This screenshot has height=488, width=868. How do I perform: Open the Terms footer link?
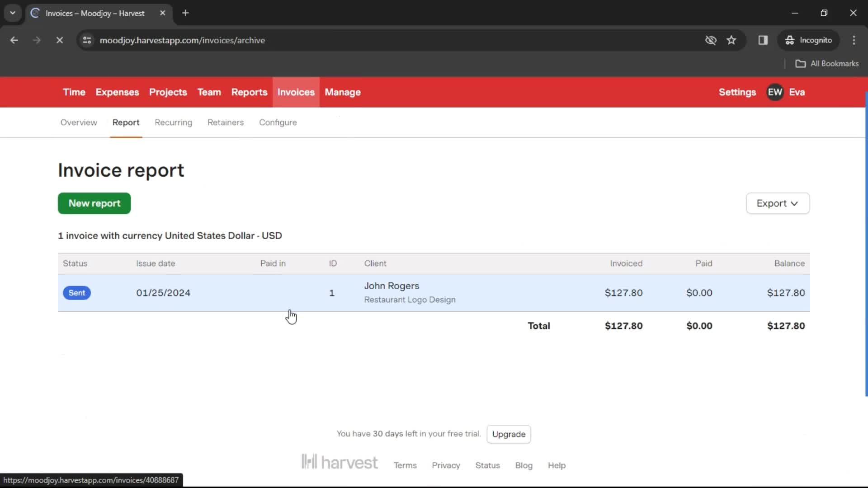pyautogui.click(x=405, y=465)
